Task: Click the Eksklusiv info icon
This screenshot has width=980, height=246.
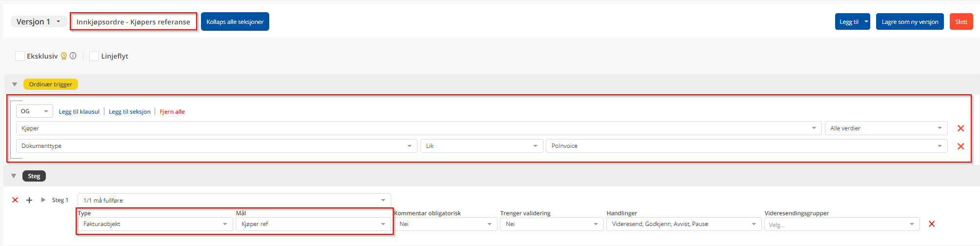Action: (x=73, y=56)
